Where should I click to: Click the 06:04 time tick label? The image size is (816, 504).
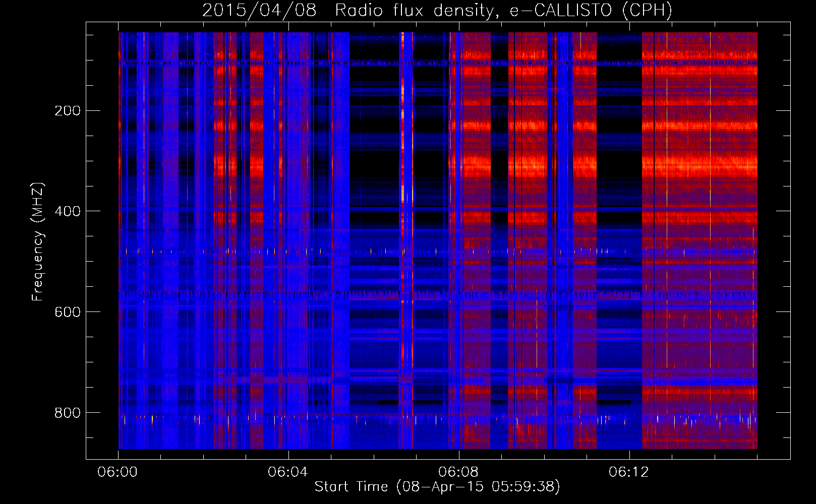pos(288,472)
